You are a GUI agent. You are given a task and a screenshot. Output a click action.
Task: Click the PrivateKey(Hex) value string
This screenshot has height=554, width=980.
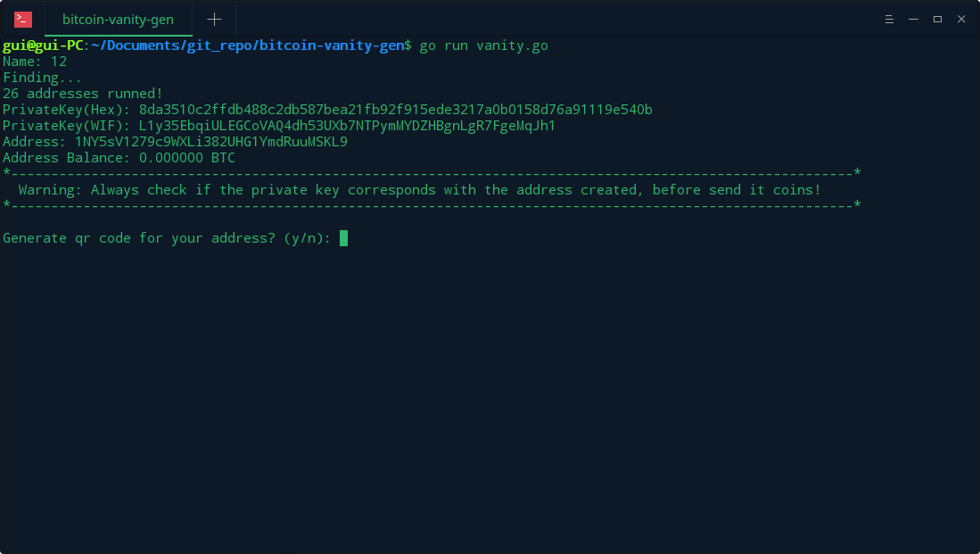[x=396, y=110]
